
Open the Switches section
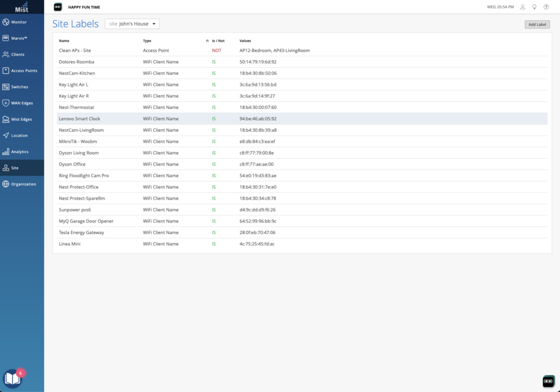click(22, 87)
